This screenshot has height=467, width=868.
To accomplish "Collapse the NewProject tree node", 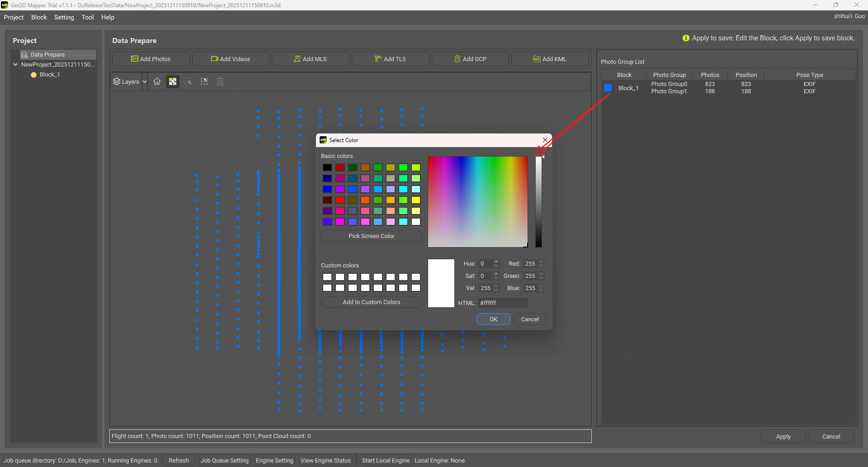I will tap(15, 65).
